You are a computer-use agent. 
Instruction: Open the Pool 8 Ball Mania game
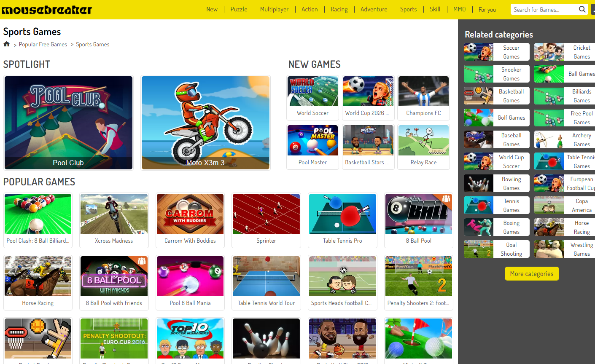190,283
